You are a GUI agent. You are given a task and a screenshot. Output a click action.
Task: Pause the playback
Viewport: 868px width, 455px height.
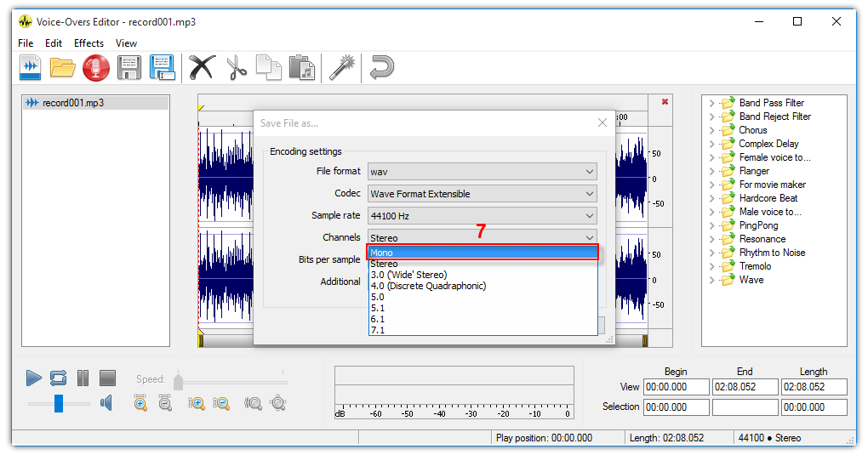coord(83,378)
